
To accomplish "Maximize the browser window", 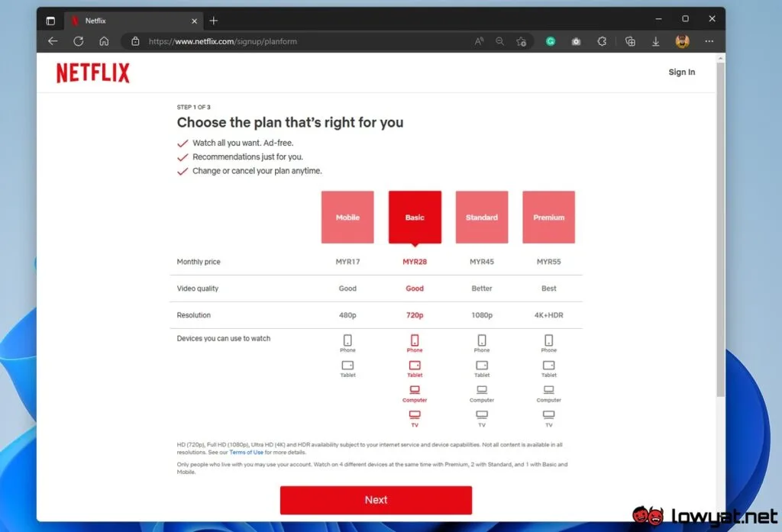I will point(685,19).
